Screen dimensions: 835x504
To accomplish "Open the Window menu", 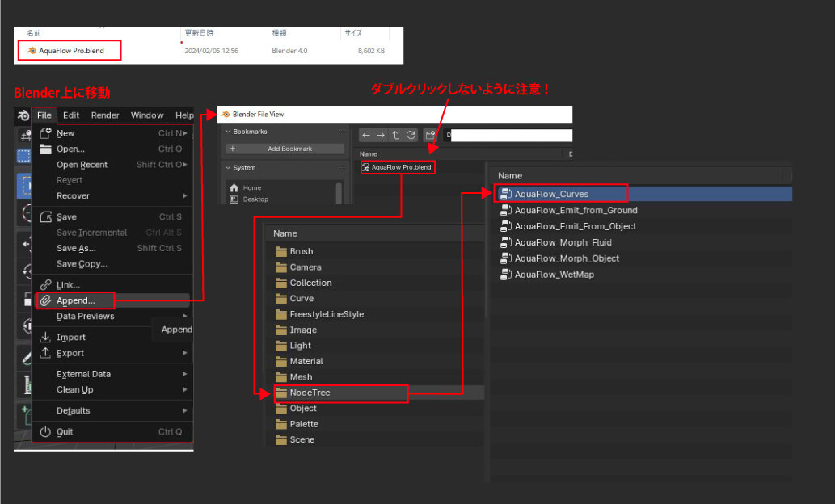I will coord(147,115).
